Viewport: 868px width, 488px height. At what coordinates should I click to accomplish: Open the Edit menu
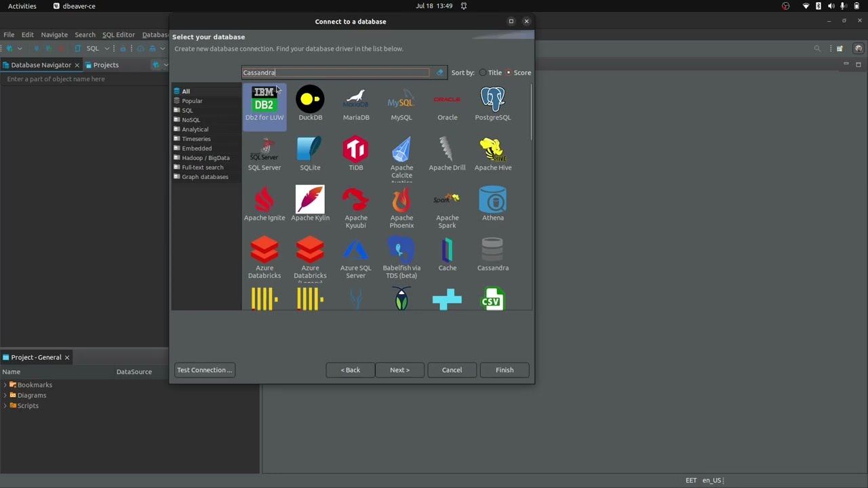point(27,35)
